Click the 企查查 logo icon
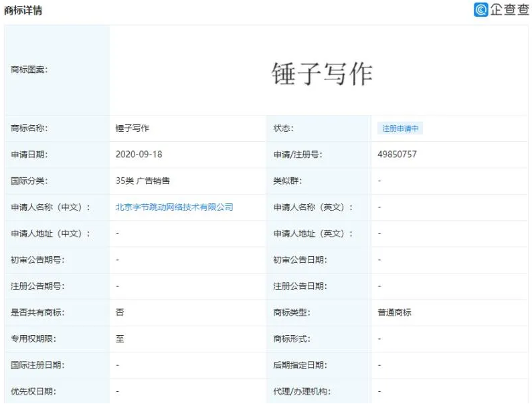The image size is (532, 408). pos(480,9)
